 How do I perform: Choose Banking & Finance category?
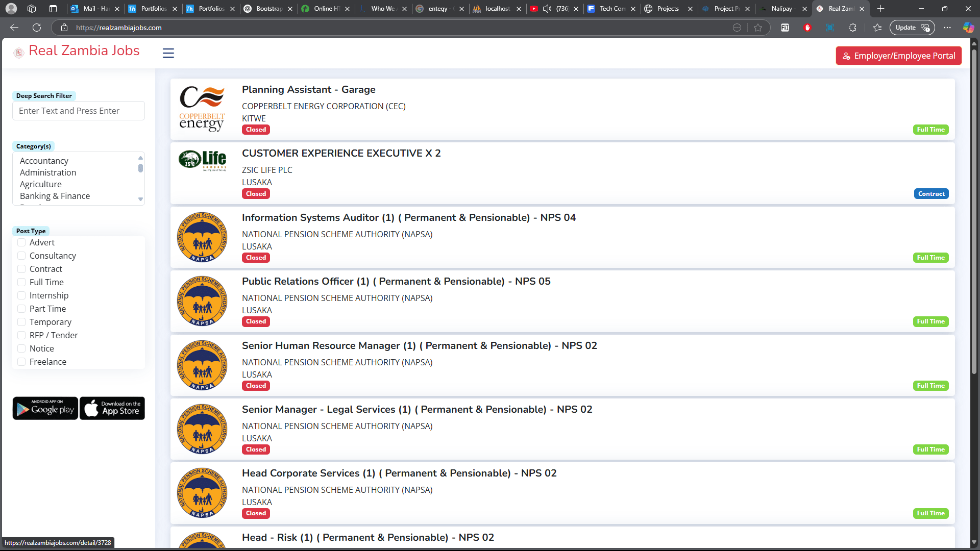click(55, 196)
